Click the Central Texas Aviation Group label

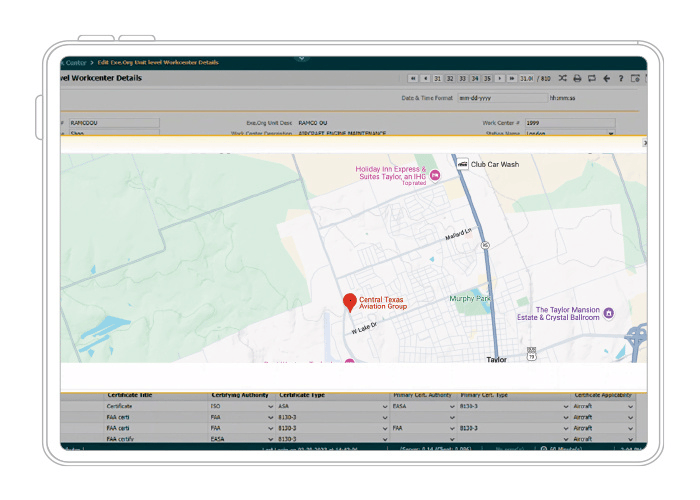click(x=383, y=303)
